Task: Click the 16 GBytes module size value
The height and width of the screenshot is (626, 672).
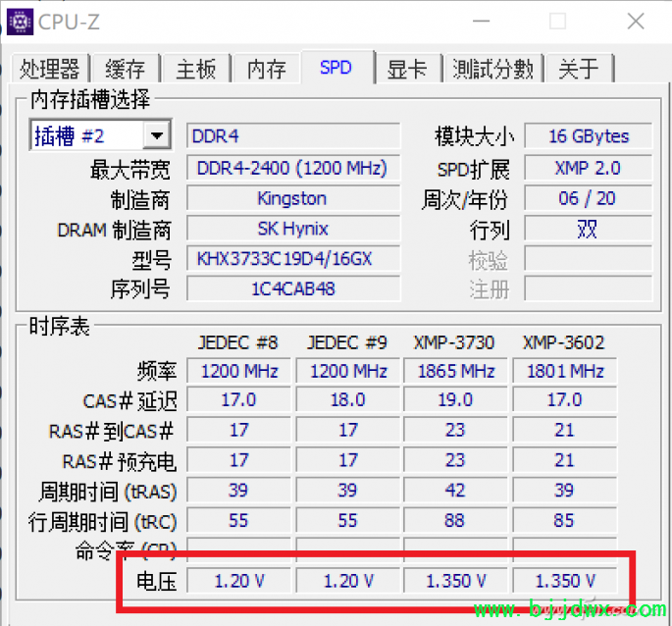Action: 588,136
